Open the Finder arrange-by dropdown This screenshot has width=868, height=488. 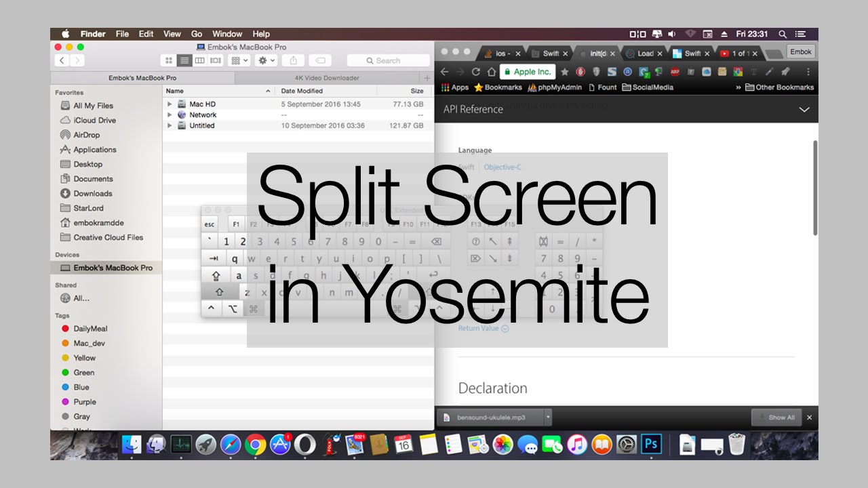(239, 60)
